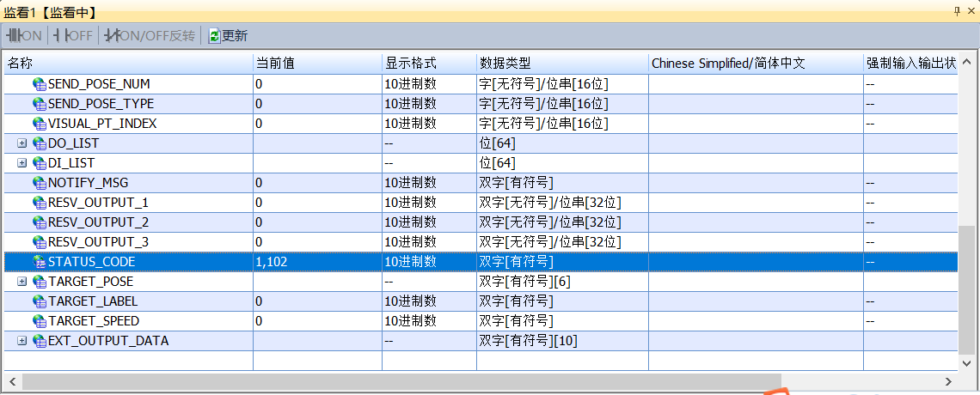The image size is (980, 395).
Task: Click the 强制输入输出状 column header
Action: tap(910, 63)
